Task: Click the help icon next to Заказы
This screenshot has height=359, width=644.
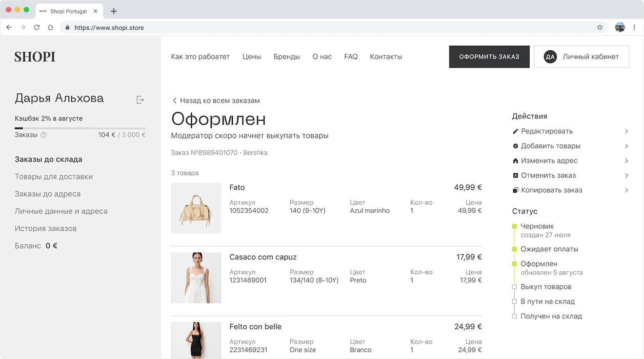Action: pos(44,135)
